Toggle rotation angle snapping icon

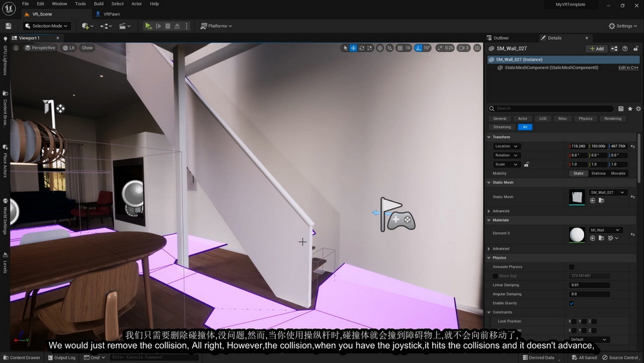418,48
